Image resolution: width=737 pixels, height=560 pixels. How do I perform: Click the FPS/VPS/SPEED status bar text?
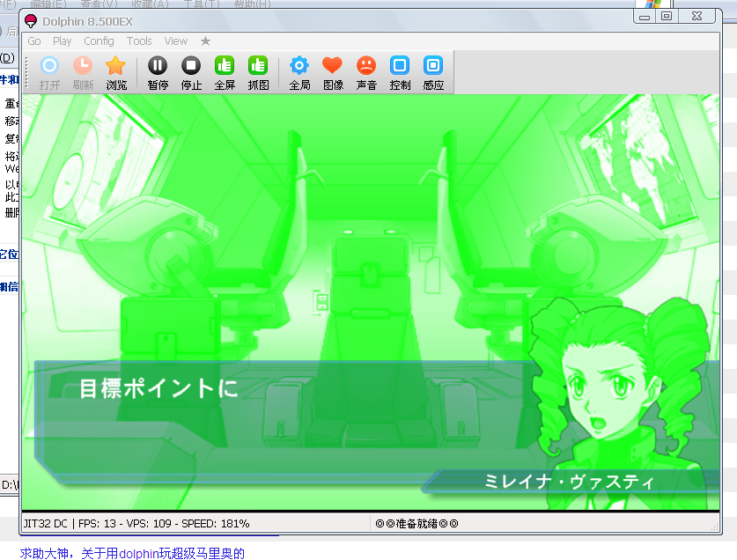(x=136, y=523)
